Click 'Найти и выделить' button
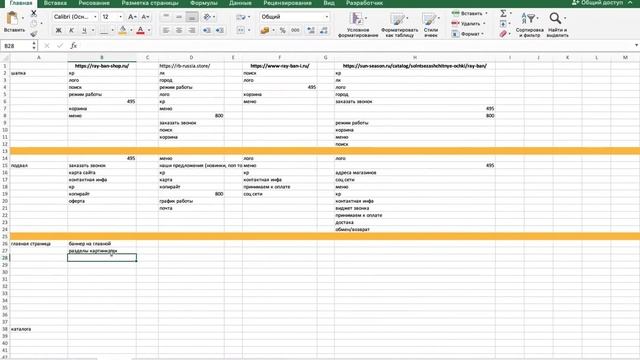The width and height of the screenshot is (640, 360). (x=557, y=24)
